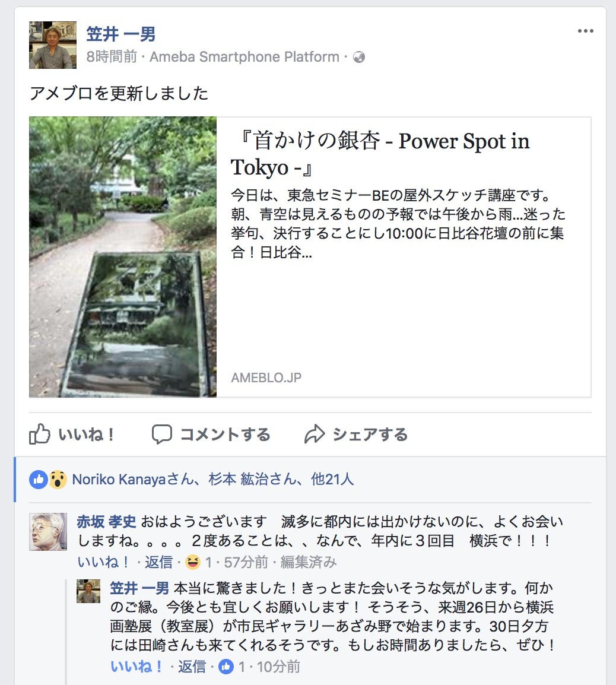Show the 他21人 reactions list

pyautogui.click(x=332, y=480)
